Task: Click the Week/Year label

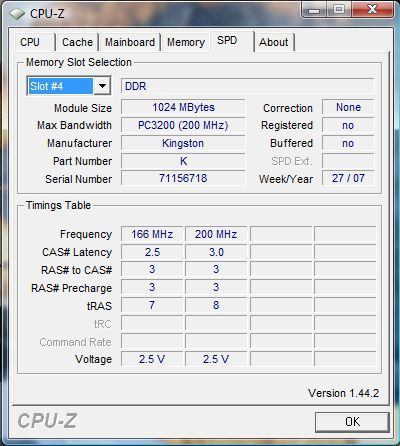Action: click(x=286, y=179)
